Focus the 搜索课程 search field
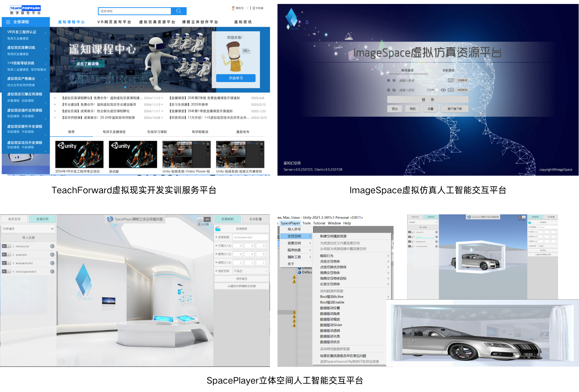The height and width of the screenshot is (392, 579). (x=135, y=11)
